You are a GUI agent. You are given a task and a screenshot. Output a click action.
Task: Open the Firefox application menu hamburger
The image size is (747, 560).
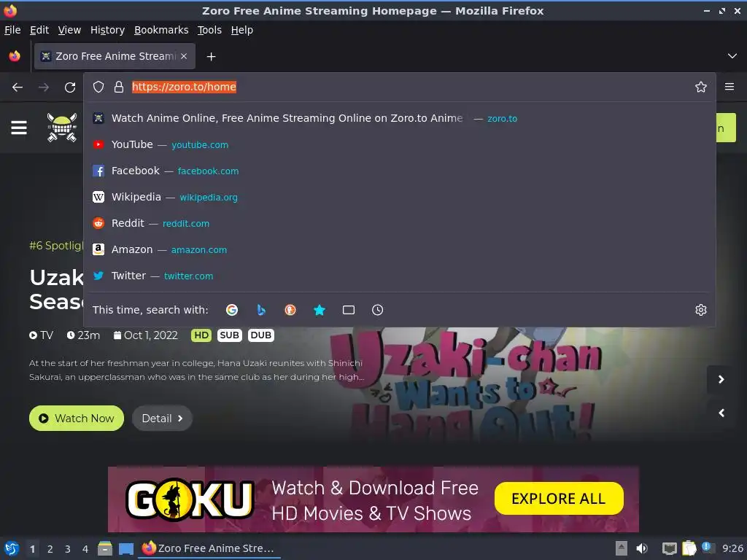[729, 87]
